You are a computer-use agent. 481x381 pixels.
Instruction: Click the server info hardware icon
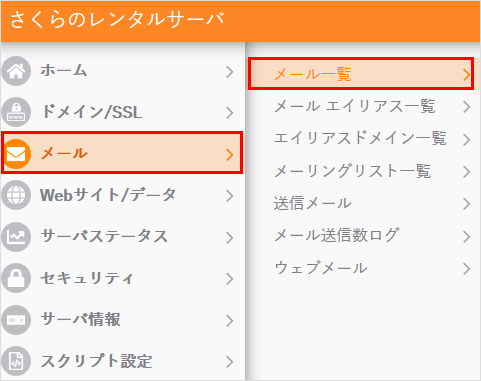pos(16,320)
